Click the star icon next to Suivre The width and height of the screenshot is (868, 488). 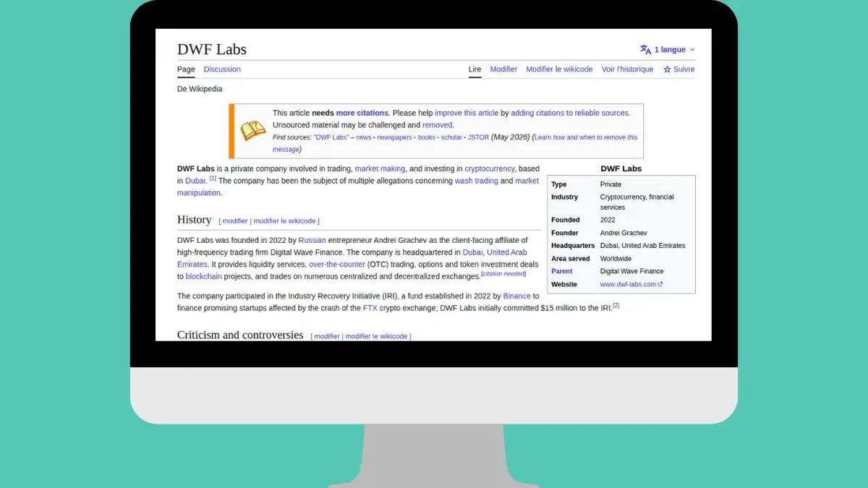[x=667, y=69]
